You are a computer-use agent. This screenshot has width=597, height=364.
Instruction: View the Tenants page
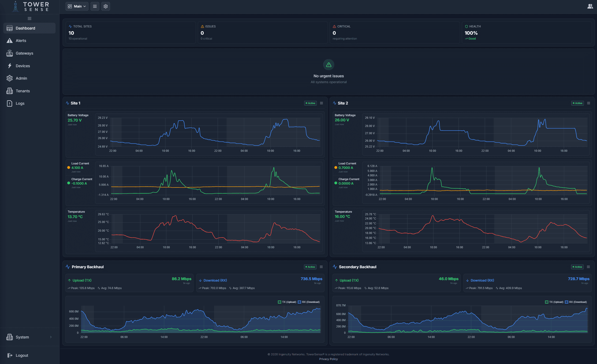(23, 91)
